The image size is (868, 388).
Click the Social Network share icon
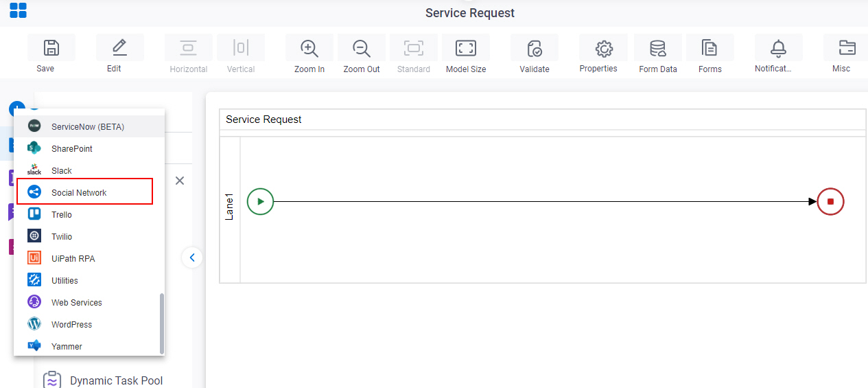point(34,192)
